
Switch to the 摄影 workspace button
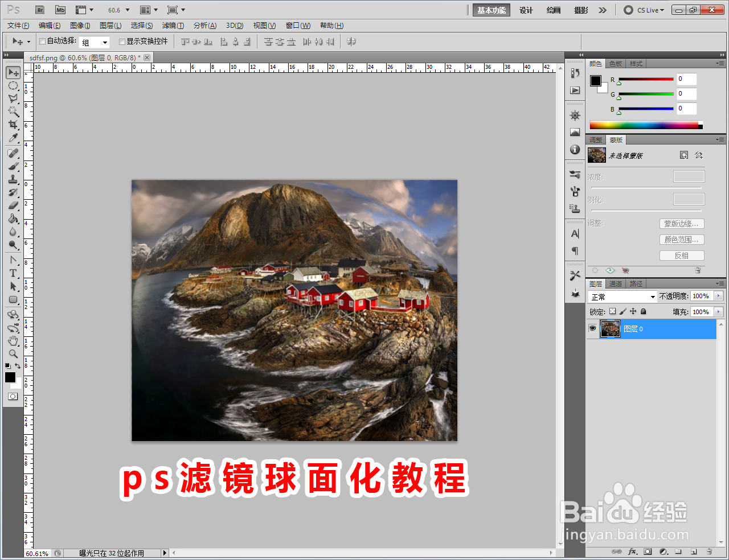coord(580,10)
